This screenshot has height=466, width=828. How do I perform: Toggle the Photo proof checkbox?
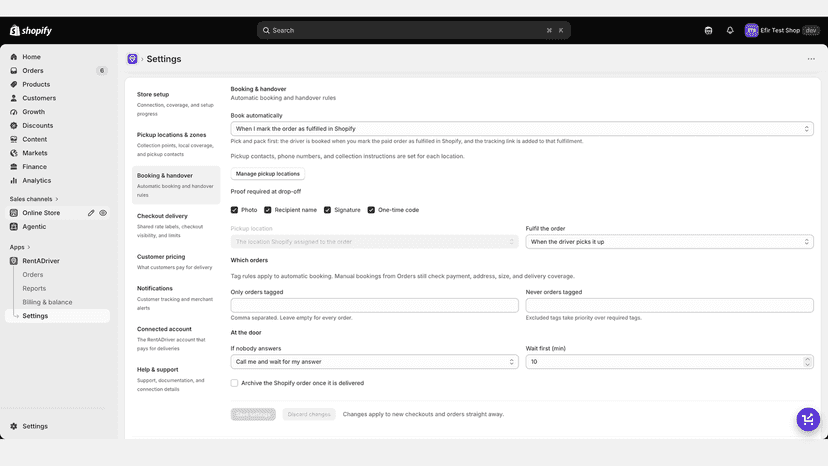[234, 210]
